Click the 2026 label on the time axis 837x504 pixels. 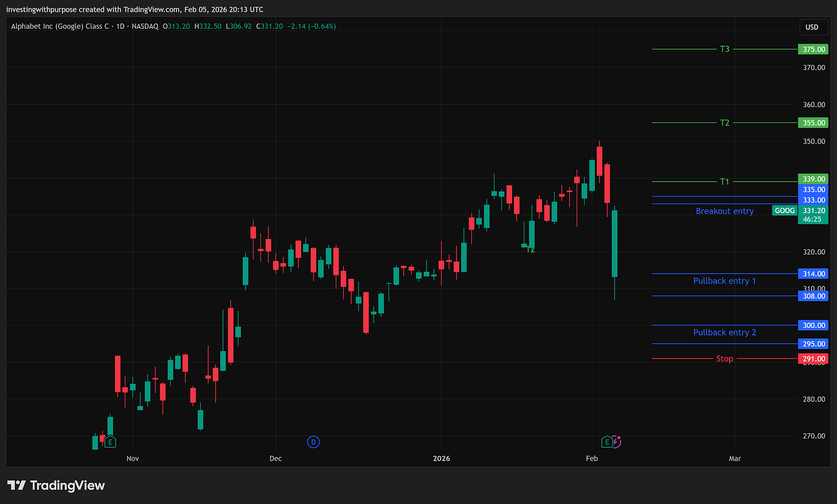pos(441,459)
